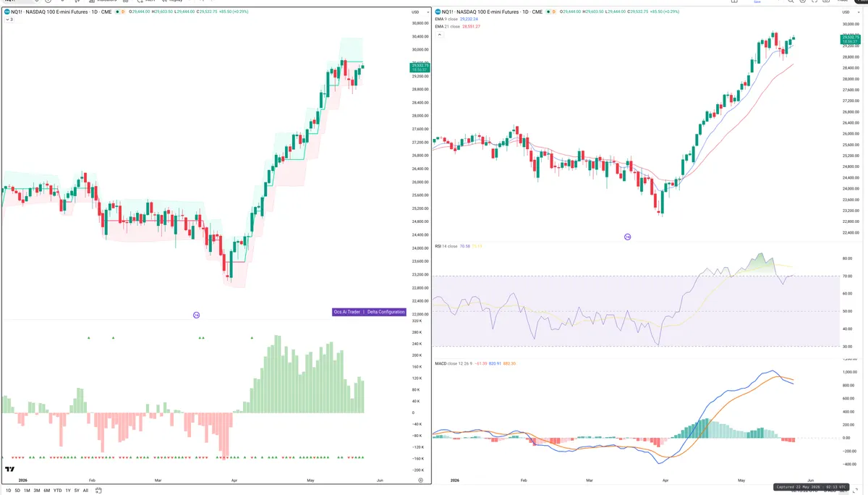The height and width of the screenshot is (495, 868).
Task: Click the 240 K label on delta volume axis
Action: tap(417, 344)
